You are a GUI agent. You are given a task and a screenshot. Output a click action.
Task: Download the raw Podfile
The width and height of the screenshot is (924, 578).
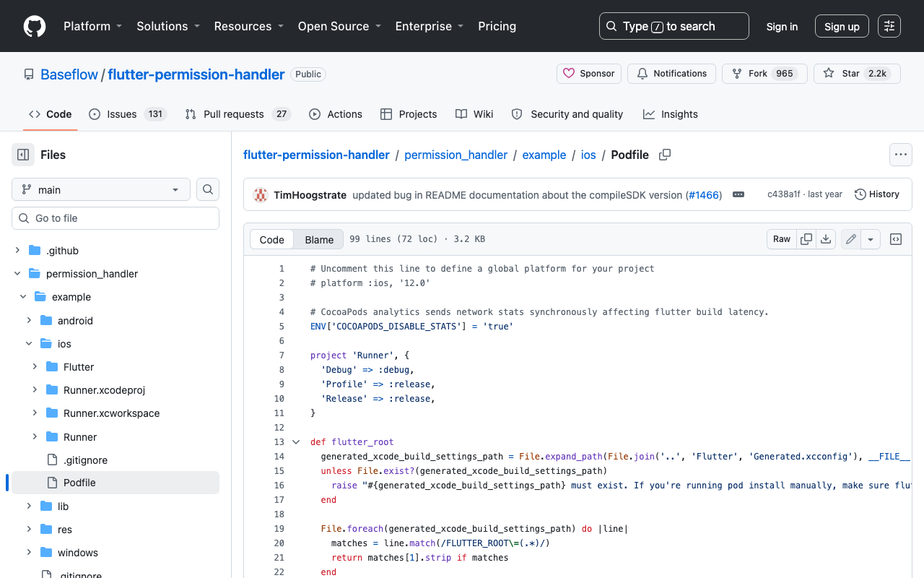tap(826, 239)
